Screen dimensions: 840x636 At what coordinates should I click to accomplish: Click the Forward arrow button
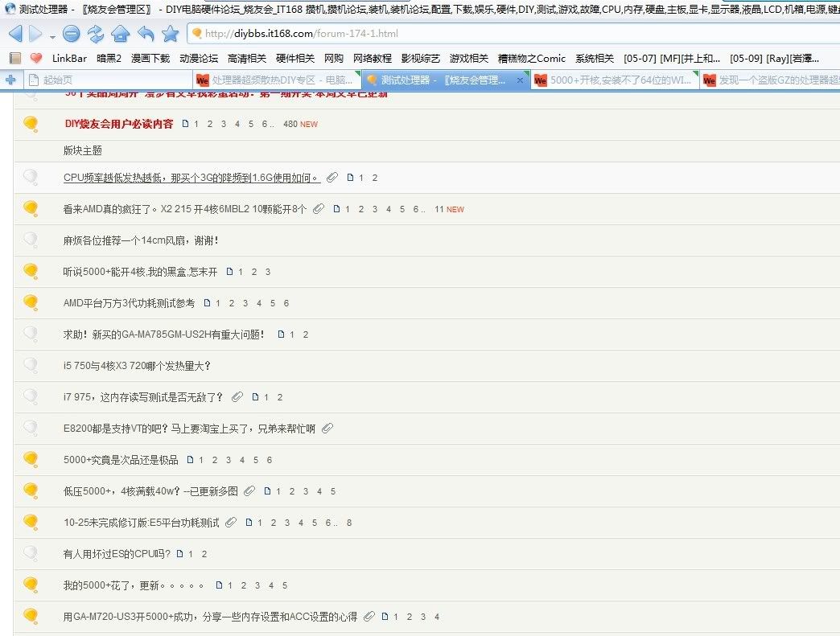35,34
